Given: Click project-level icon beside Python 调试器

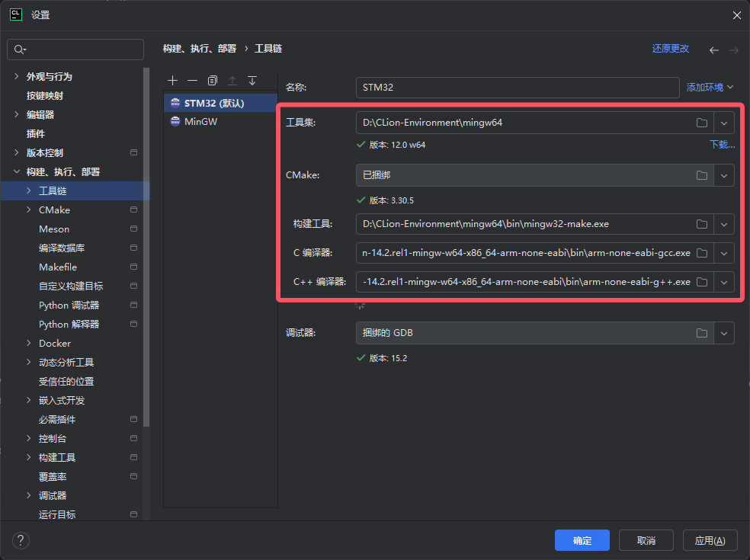Looking at the screenshot, I should [133, 305].
